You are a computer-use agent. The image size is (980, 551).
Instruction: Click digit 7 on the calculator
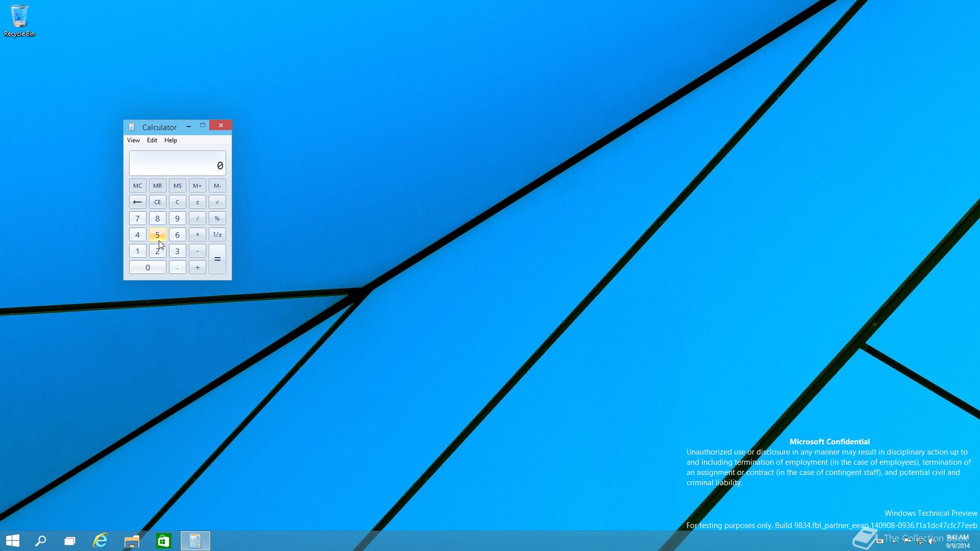pos(137,218)
